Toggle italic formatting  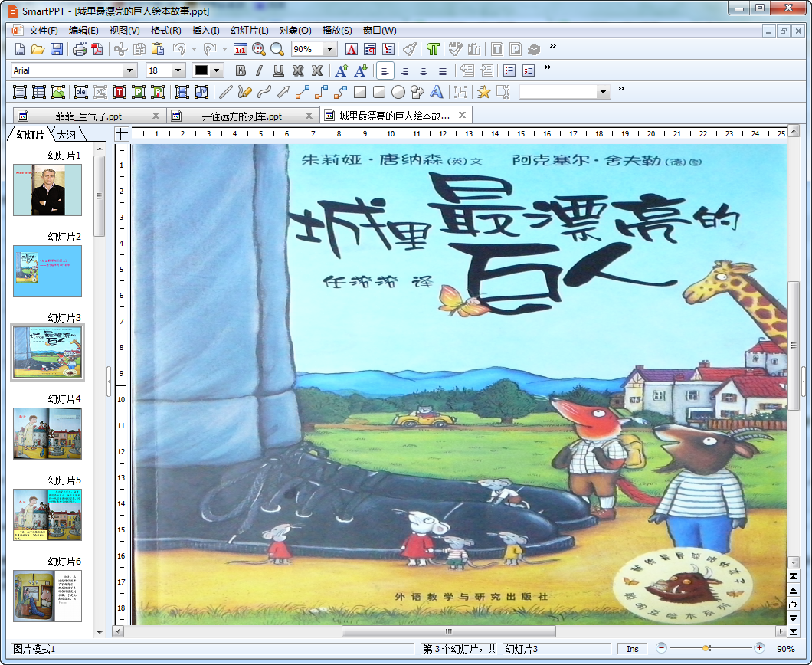[260, 70]
